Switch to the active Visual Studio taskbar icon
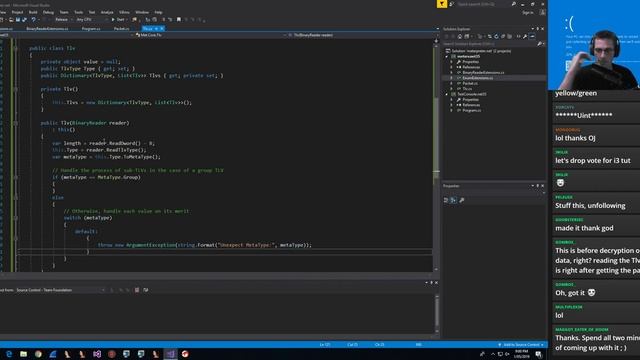 pyautogui.click(x=170, y=354)
